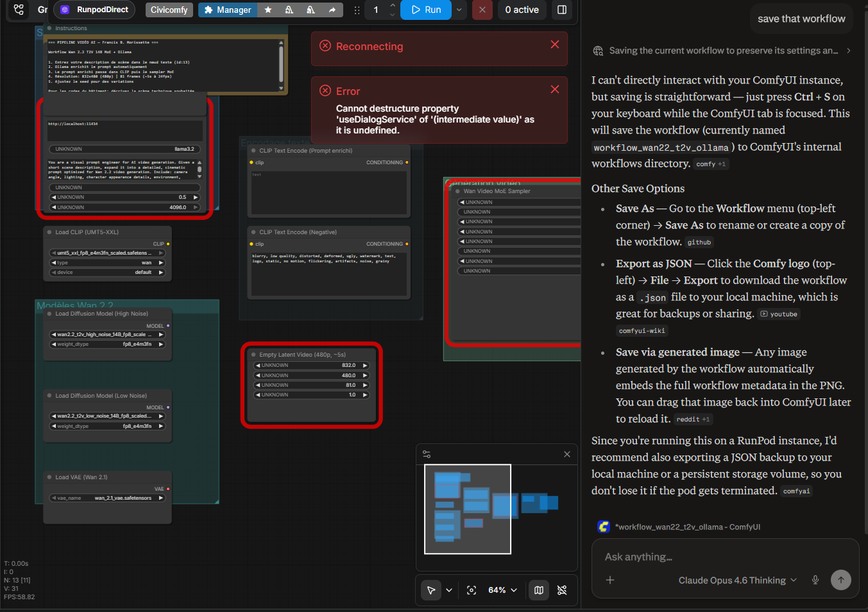This screenshot has height=612, width=868.
Task: Click the star icon next to Manager
Action: click(x=268, y=10)
